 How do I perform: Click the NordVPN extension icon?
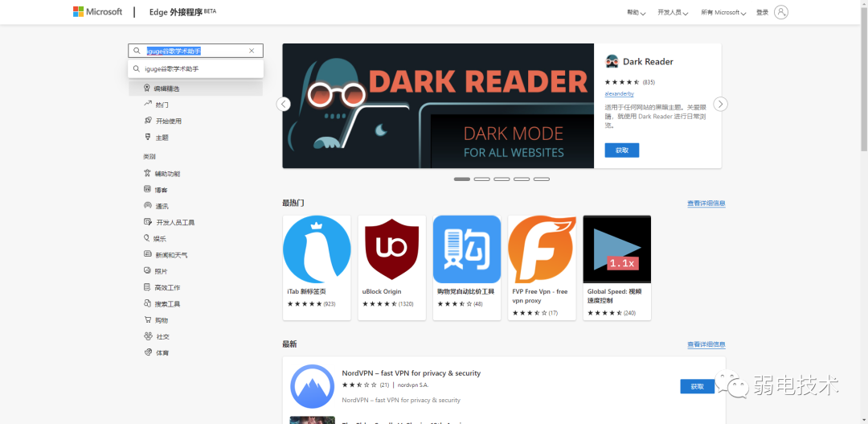[x=312, y=386]
